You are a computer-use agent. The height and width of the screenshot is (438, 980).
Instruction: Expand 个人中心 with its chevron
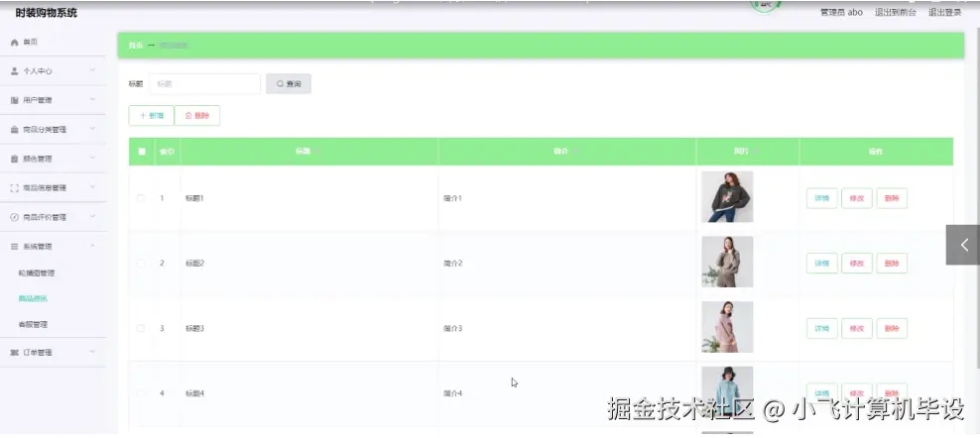click(92, 70)
